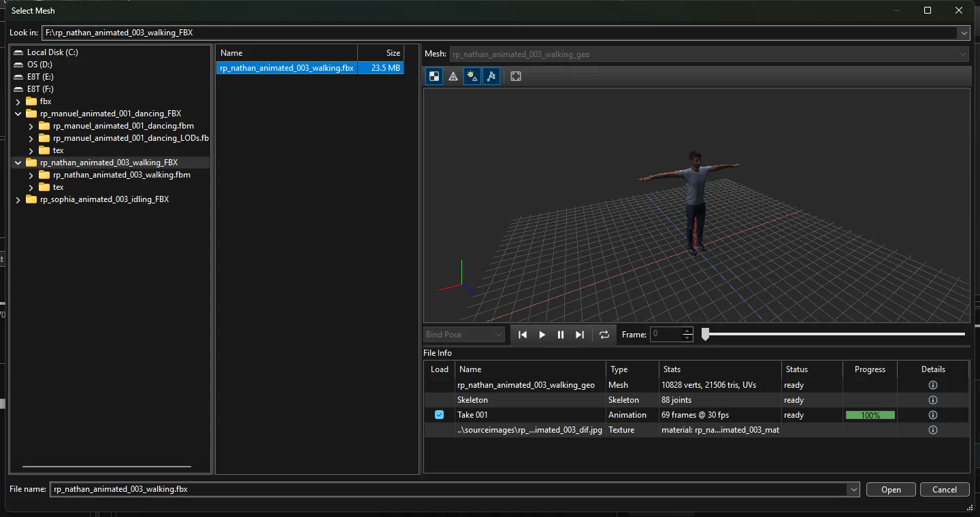Play the animation preview
Viewport: 980px width, 517px height.
pos(542,335)
